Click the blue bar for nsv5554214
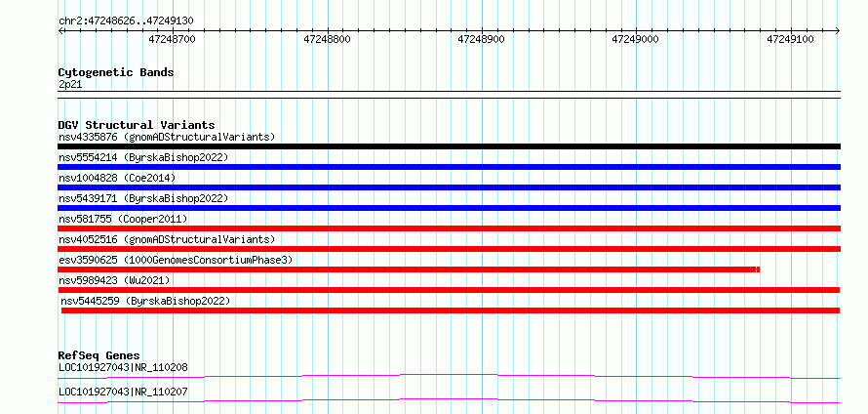Image resolution: width=868 pixels, height=414 pixels. (x=449, y=167)
